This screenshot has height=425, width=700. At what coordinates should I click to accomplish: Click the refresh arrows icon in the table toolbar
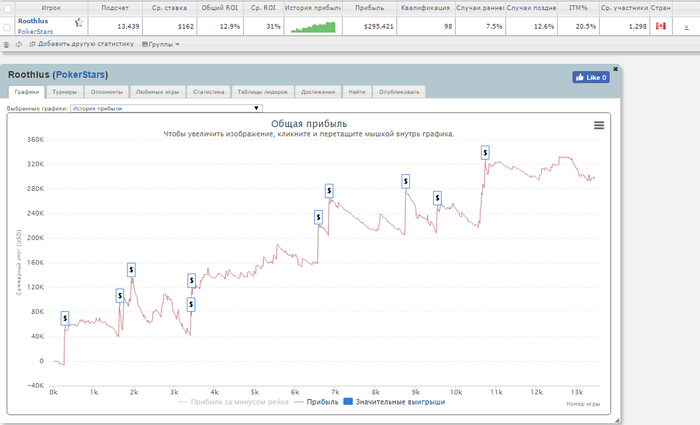click(x=19, y=45)
